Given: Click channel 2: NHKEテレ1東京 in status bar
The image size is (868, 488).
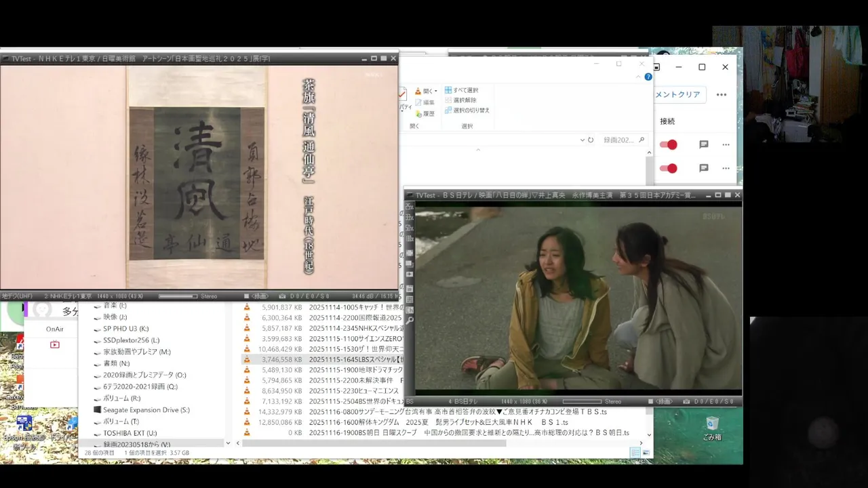Looking at the screenshot, I should click(x=68, y=296).
